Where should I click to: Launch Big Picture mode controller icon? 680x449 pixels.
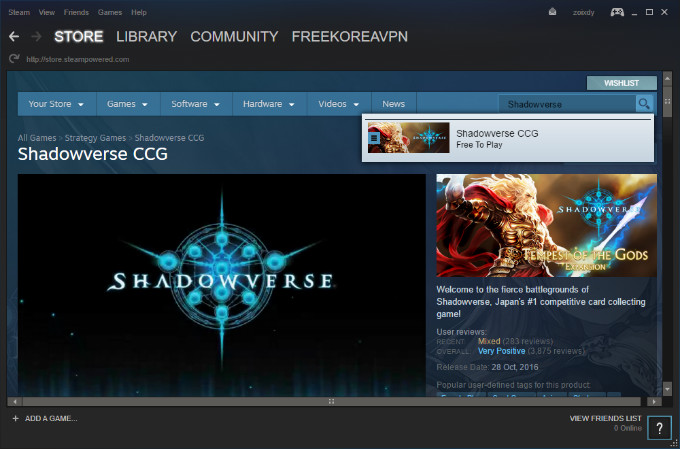tap(617, 12)
